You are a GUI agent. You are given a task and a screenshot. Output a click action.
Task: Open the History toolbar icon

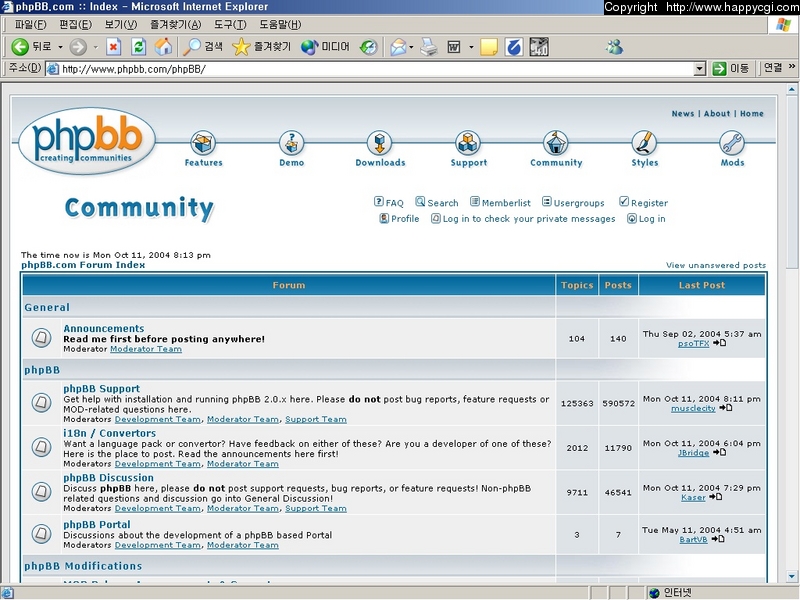point(368,47)
